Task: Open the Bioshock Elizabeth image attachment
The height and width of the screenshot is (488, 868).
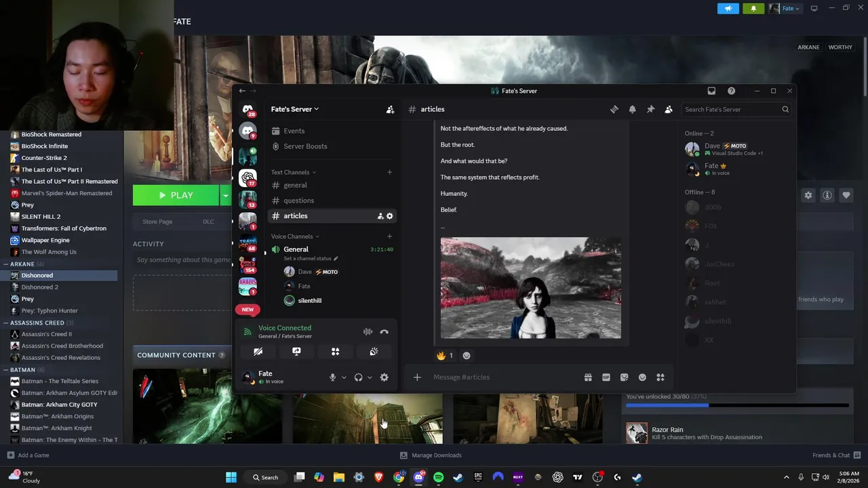Action: [x=530, y=287]
